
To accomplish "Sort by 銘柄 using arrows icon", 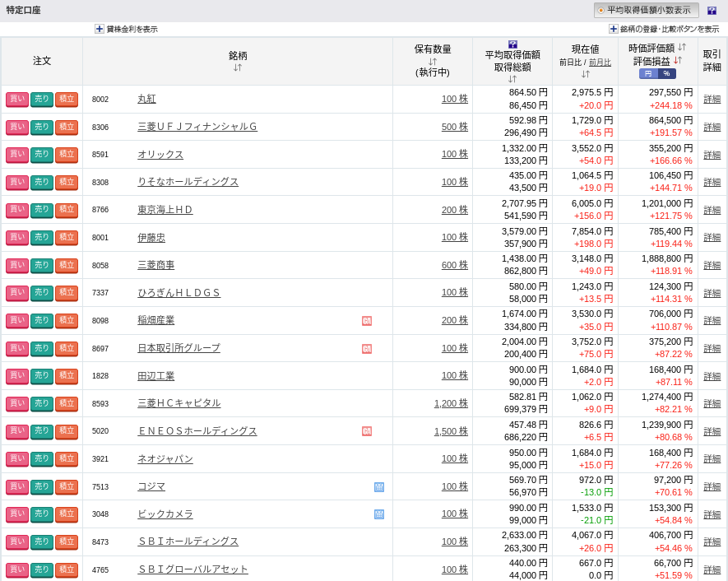I will [238, 67].
